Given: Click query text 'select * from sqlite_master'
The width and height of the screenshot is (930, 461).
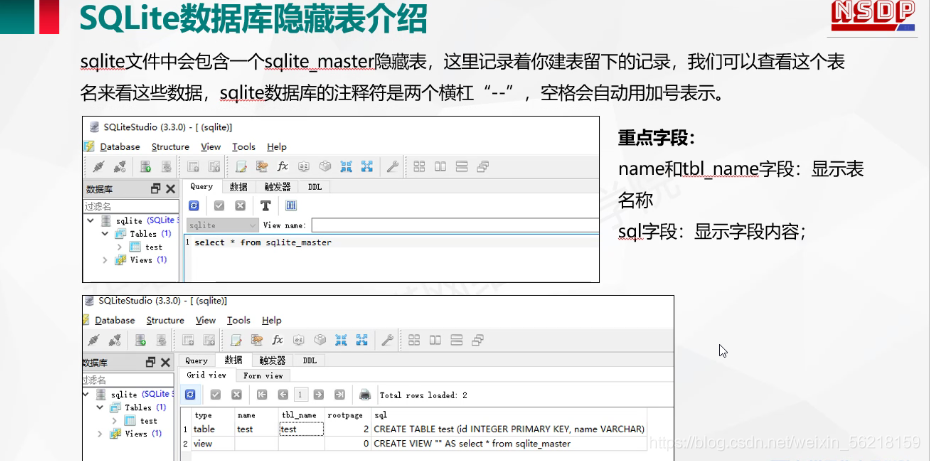Looking at the screenshot, I should tap(263, 242).
